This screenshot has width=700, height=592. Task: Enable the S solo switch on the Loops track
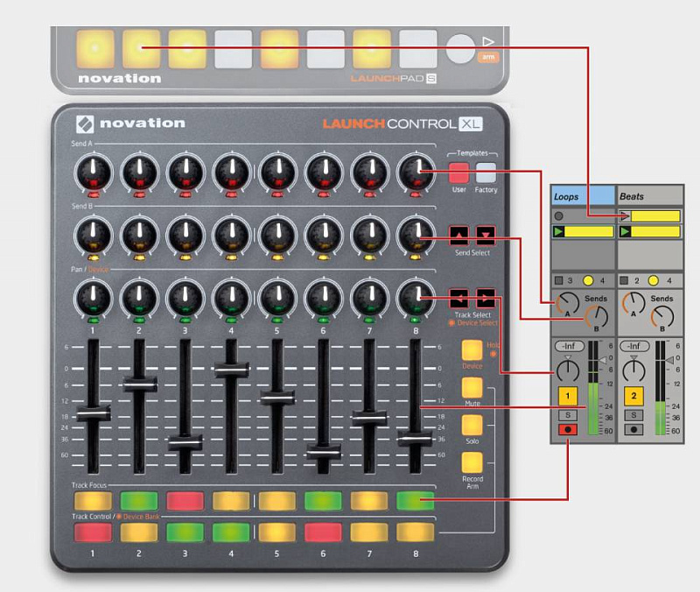568,413
